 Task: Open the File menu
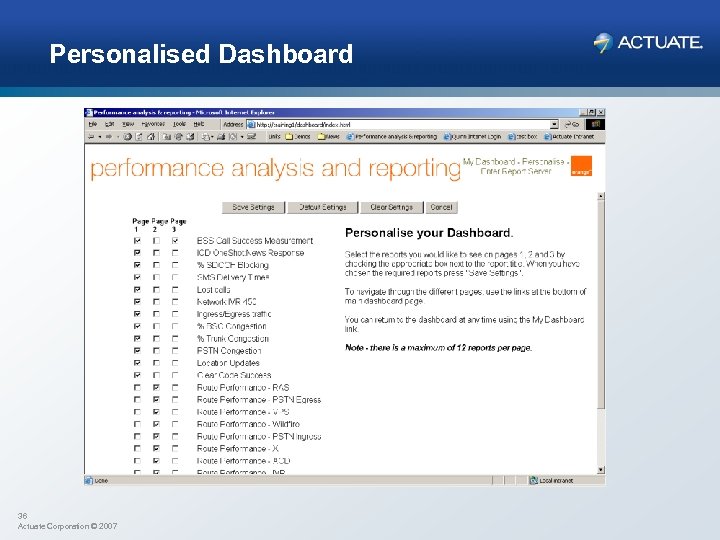coord(93,124)
